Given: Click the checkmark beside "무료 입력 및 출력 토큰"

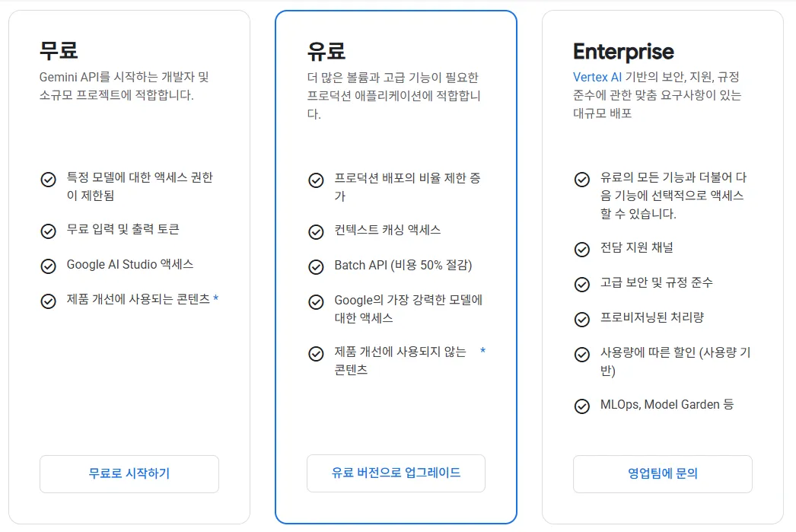Looking at the screenshot, I should (x=46, y=230).
